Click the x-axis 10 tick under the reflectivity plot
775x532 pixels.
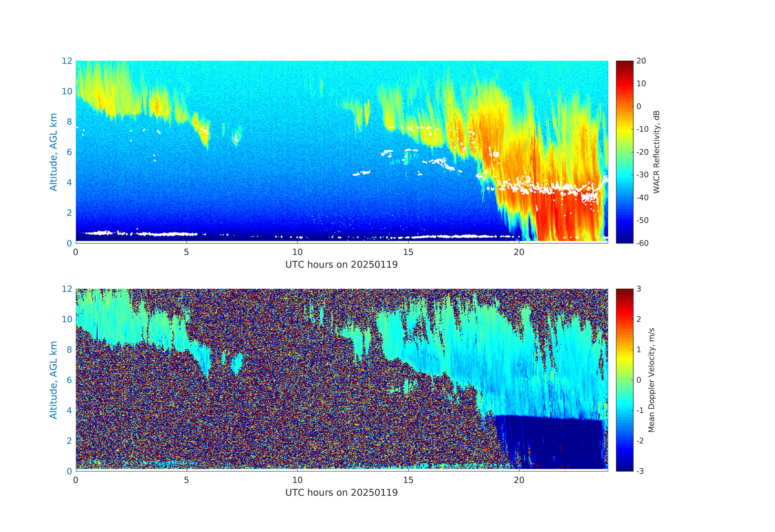click(x=297, y=252)
